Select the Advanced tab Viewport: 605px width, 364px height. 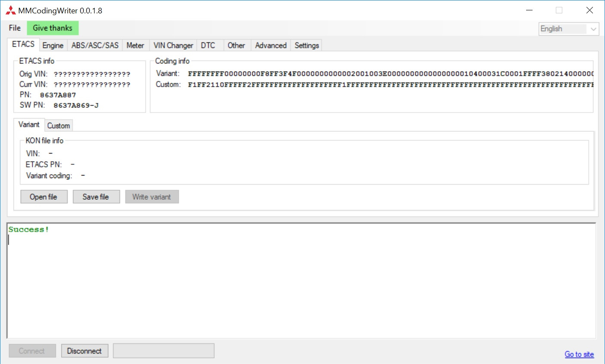pyautogui.click(x=270, y=45)
